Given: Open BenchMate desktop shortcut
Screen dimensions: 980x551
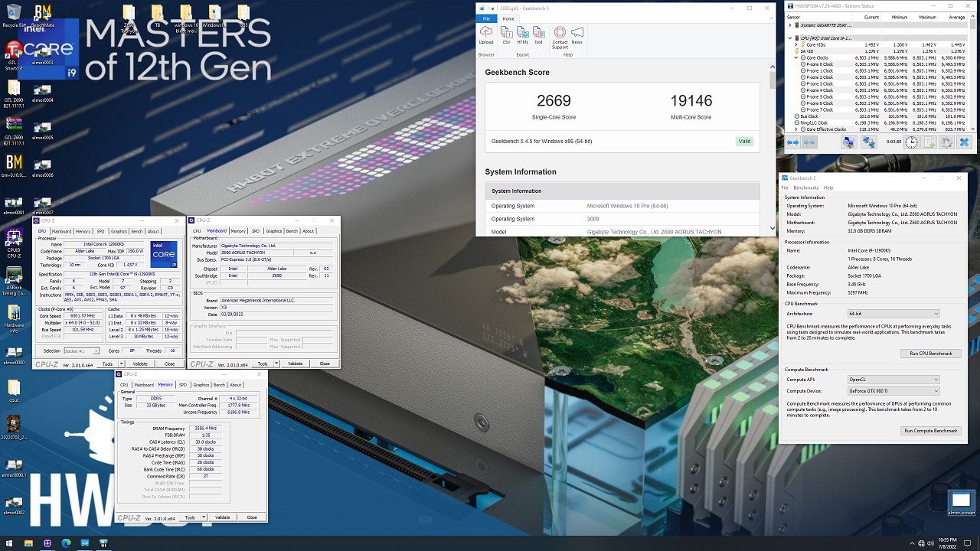Looking at the screenshot, I should tap(42, 15).
